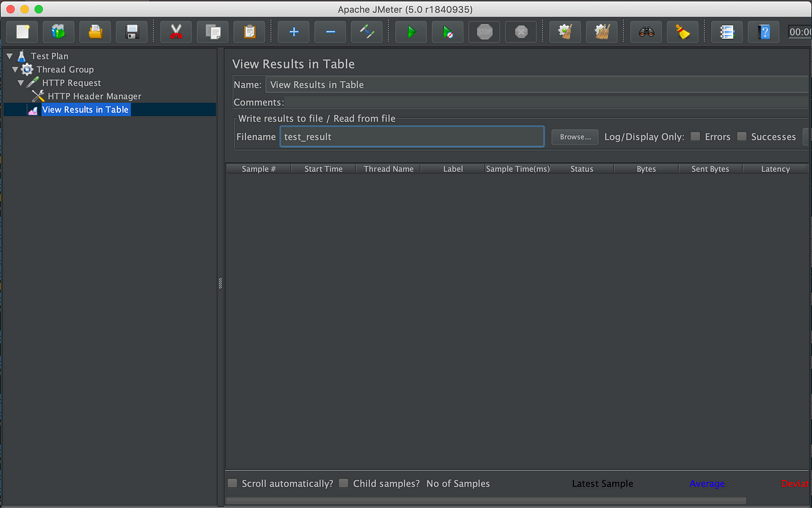This screenshot has width=812, height=508.
Task: Open Search with binoculars icon
Action: click(646, 31)
